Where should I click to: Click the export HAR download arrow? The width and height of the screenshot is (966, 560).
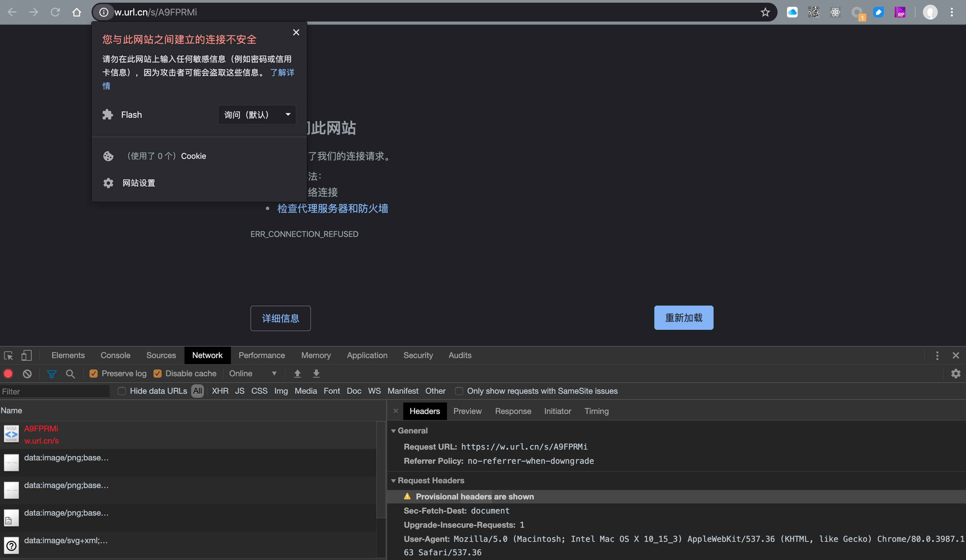(x=316, y=373)
